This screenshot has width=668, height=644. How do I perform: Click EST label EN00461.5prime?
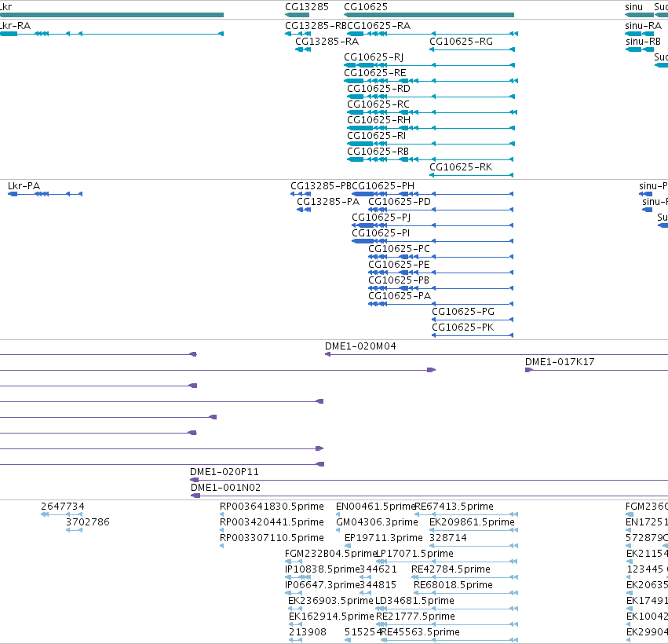click(375, 507)
